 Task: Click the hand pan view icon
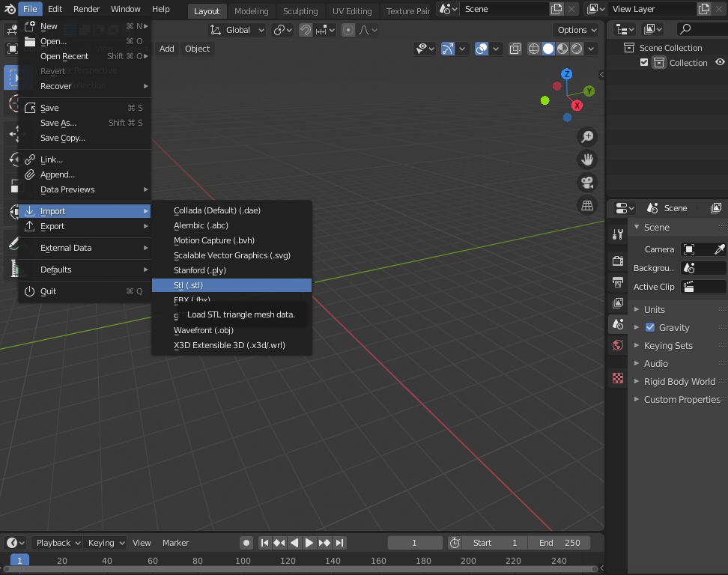(588, 159)
